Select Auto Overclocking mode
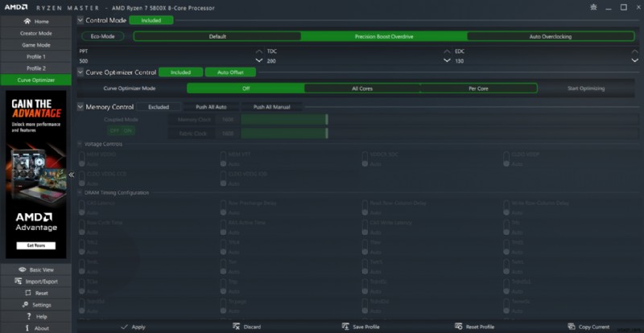The height and width of the screenshot is (333, 644). (x=551, y=36)
